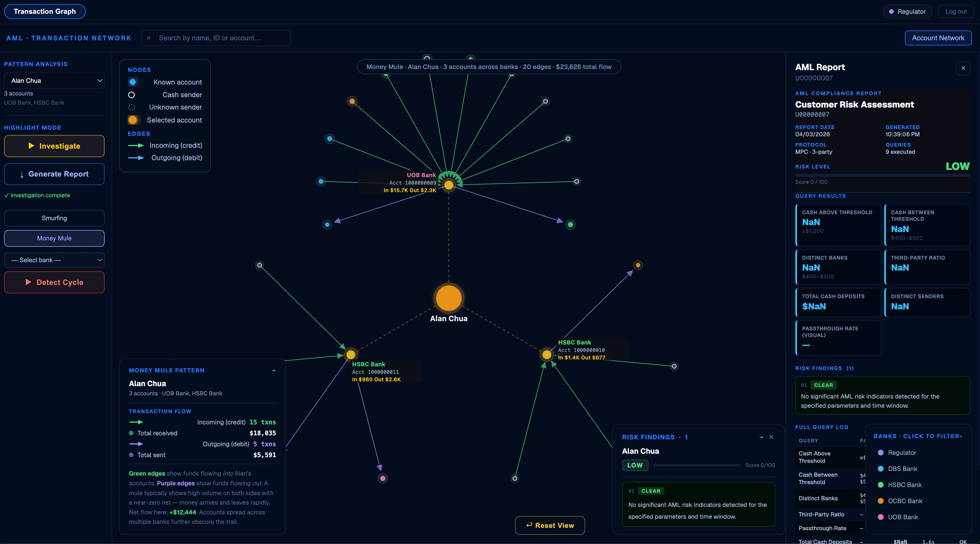Click the Unknown sender legend entry
The width and height of the screenshot is (980, 544).
pyautogui.click(x=165, y=108)
